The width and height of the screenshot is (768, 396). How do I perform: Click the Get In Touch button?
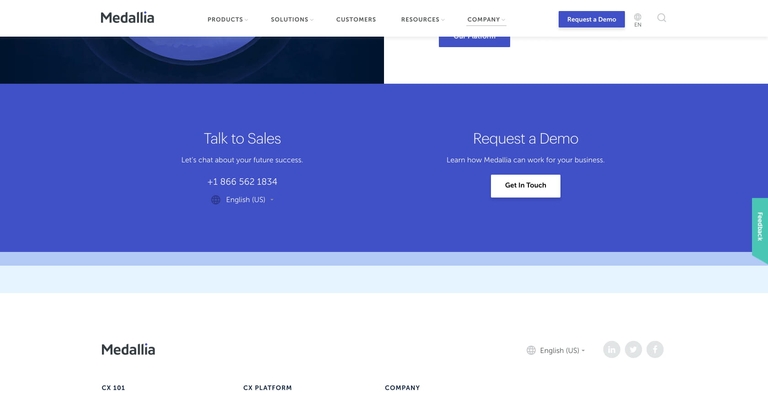click(526, 186)
